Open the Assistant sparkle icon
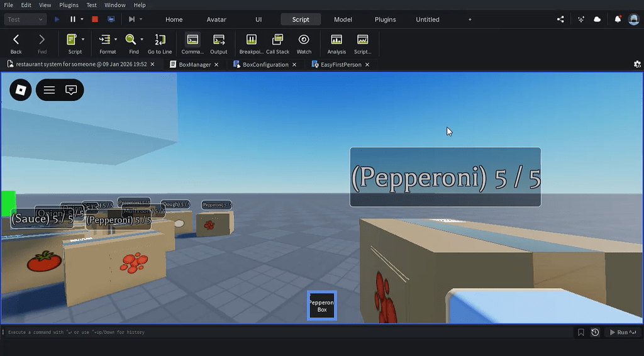The image size is (644, 356). point(580,19)
